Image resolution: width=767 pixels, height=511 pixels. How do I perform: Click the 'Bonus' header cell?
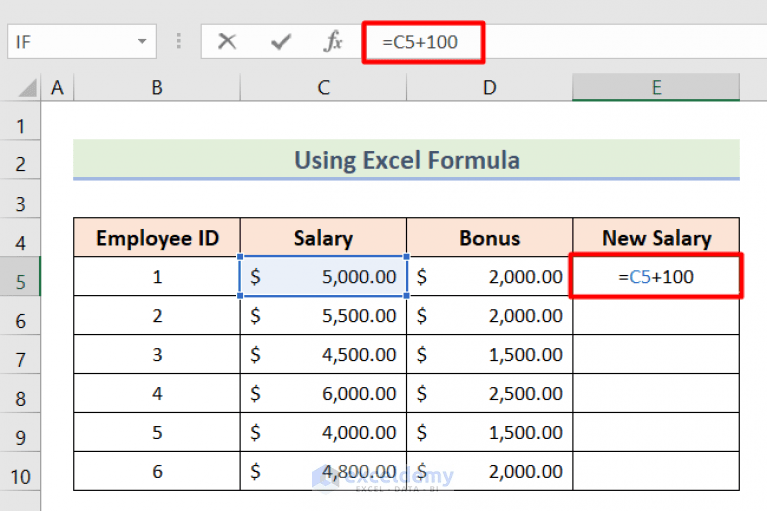(490, 238)
